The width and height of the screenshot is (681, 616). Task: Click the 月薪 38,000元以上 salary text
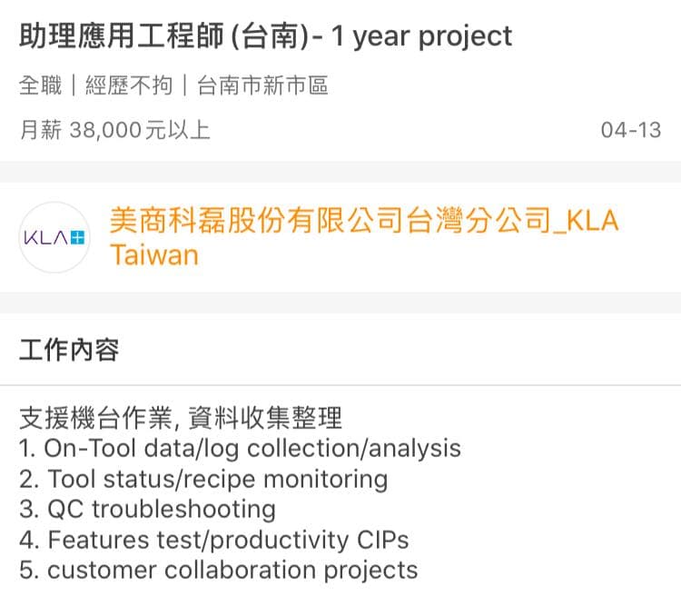coord(114,130)
